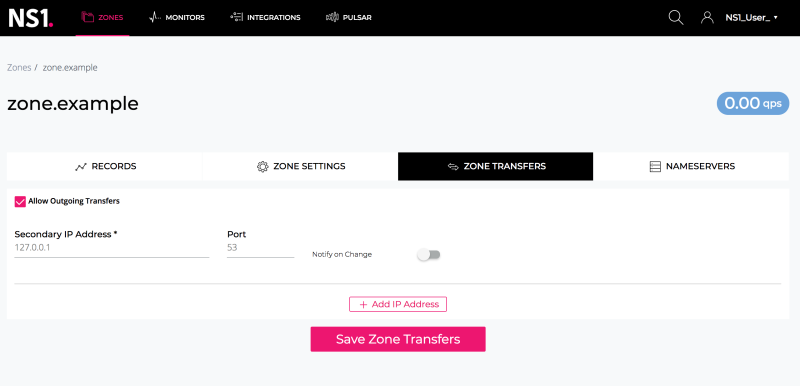Viewport: 800px width, 386px height.
Task: Go to Zones breadcrumb link
Action: click(19, 67)
